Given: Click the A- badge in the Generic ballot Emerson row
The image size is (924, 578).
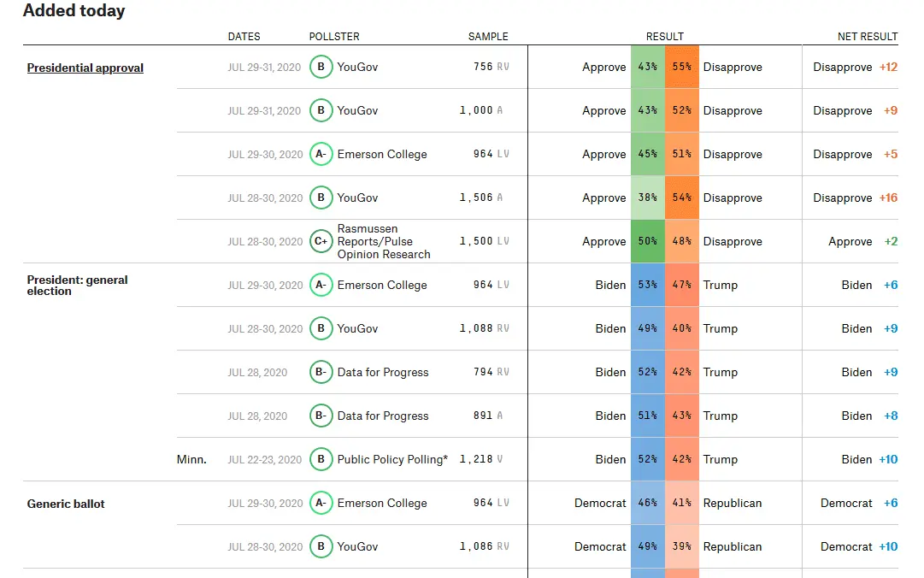Looking at the screenshot, I should [321, 504].
